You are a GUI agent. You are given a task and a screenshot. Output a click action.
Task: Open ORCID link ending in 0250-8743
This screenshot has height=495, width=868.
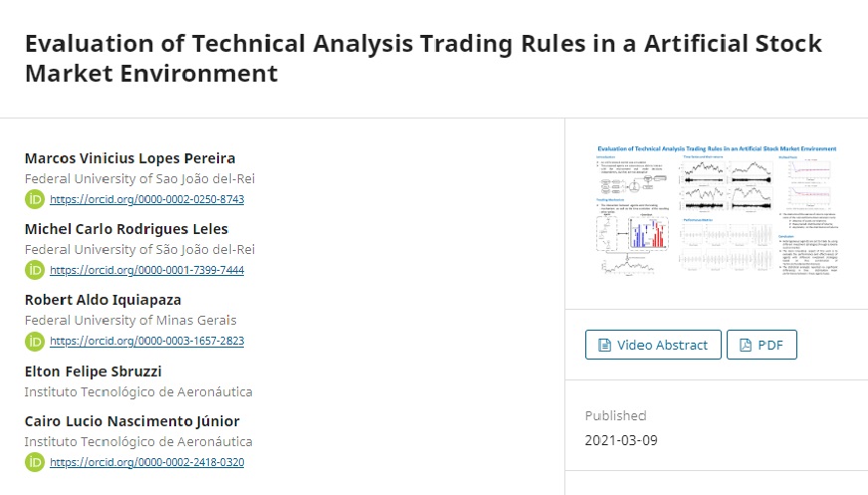146,199
